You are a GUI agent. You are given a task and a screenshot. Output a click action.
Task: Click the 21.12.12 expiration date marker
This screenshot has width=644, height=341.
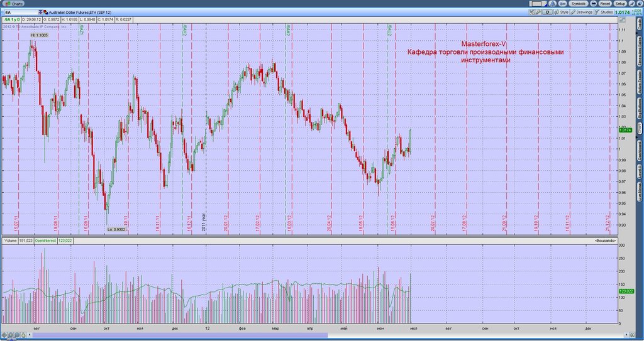click(x=608, y=222)
